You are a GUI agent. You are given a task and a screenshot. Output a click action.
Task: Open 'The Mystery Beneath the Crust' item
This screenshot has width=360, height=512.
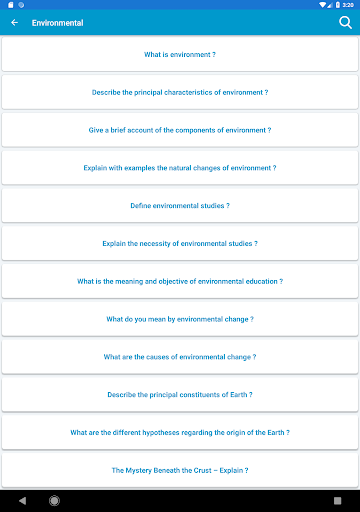180,470
